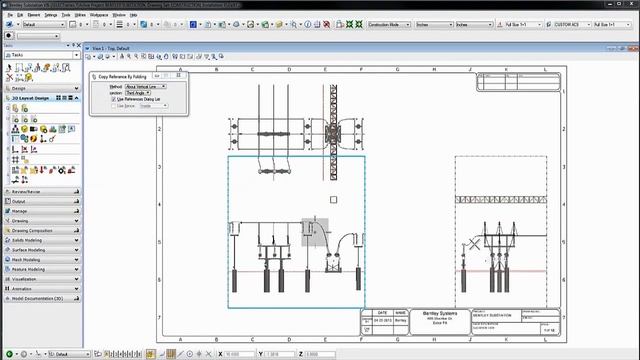Screen dimensions: 640x360
Task: Click the Element Information 'i' icon
Action: pyautogui.click(x=308, y=24)
